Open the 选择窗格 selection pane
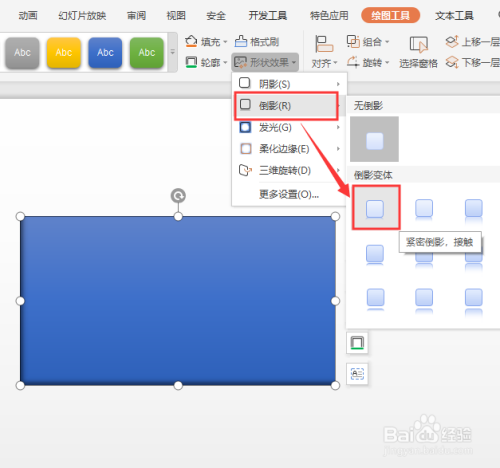Image resolution: width=500 pixels, height=468 pixels. pos(418,52)
